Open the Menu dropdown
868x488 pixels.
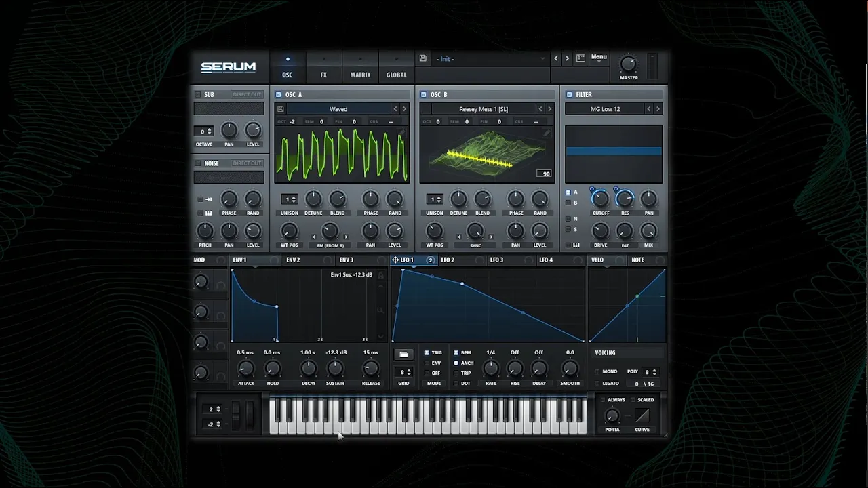pyautogui.click(x=599, y=58)
